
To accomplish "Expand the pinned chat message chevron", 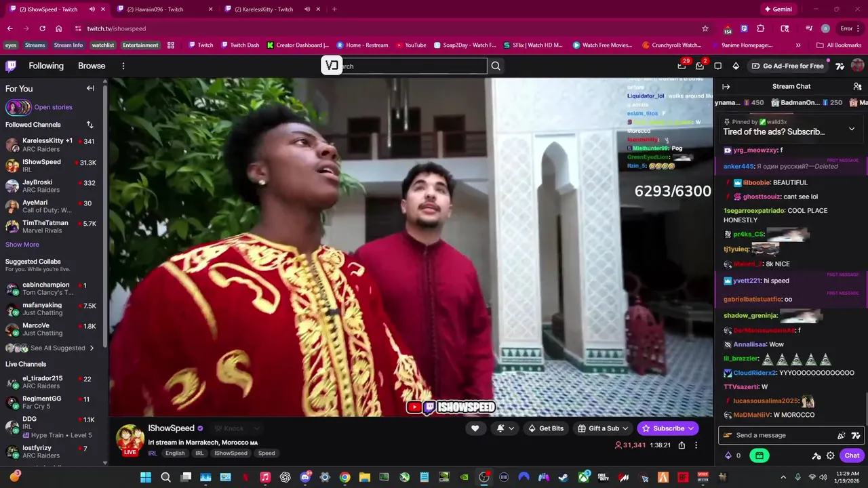I will [x=852, y=129].
